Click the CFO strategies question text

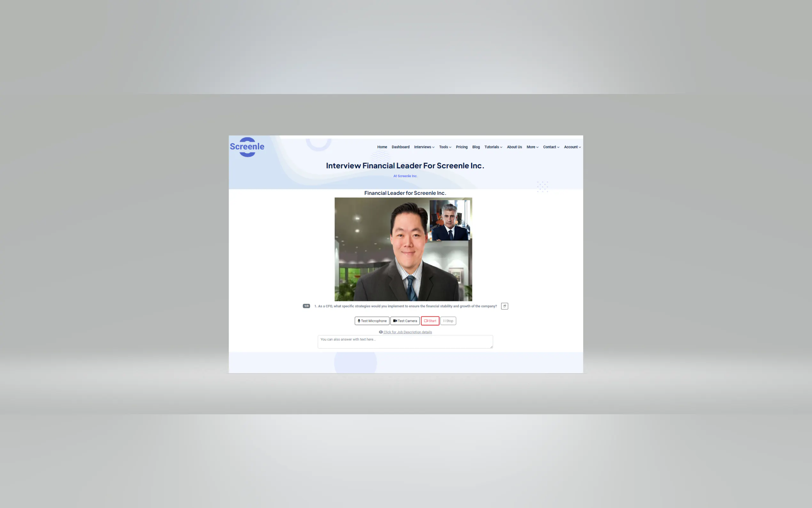pyautogui.click(x=405, y=306)
